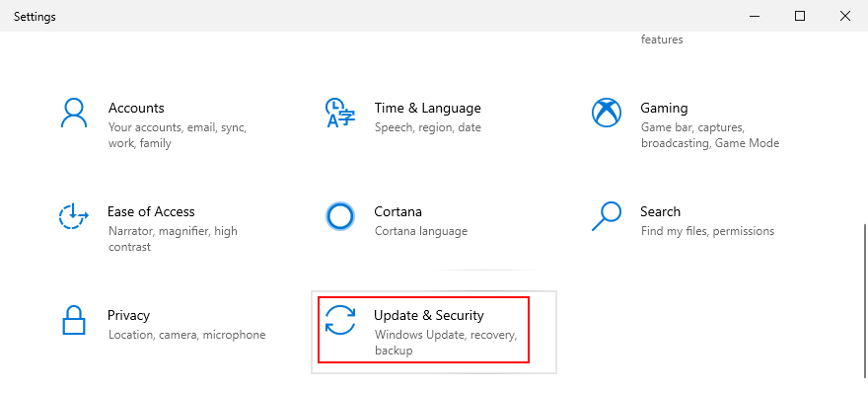
Task: Click the Time & Language clock icon
Action: click(340, 113)
